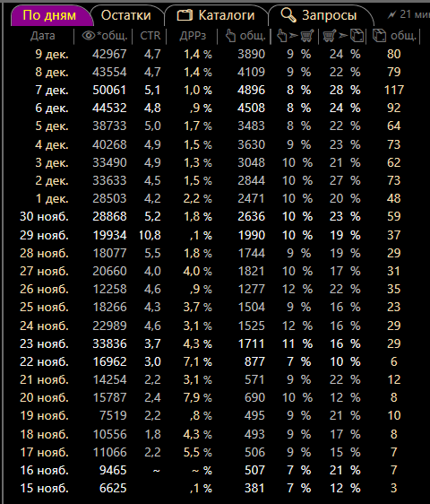
Task: Click orders value 117
Action: pyautogui.click(x=394, y=90)
